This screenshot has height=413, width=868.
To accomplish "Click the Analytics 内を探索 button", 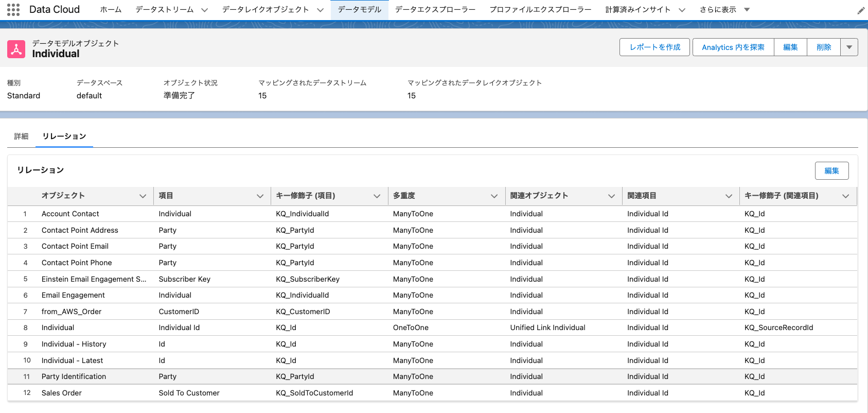I will pyautogui.click(x=733, y=47).
